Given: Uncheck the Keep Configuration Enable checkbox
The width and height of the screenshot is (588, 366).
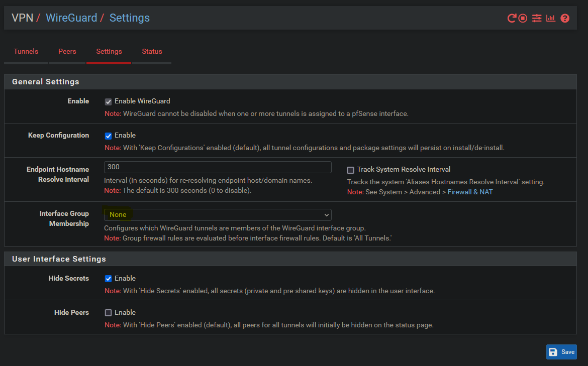Looking at the screenshot, I should pos(109,136).
